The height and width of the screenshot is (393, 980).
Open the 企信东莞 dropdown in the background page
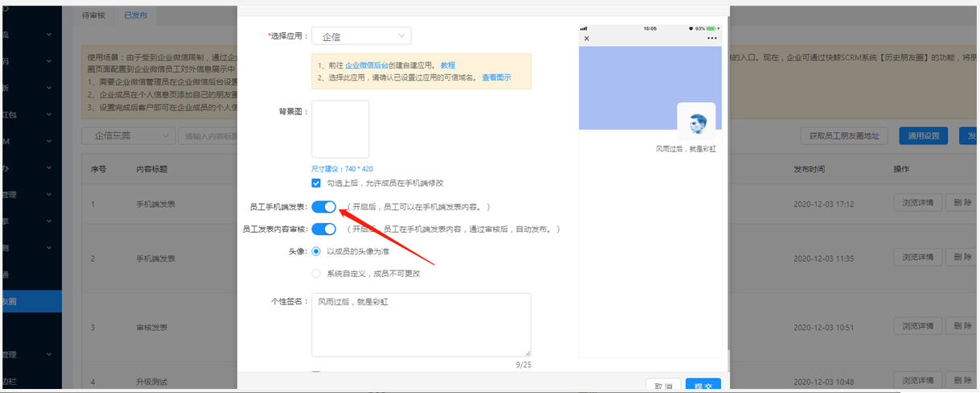(129, 136)
